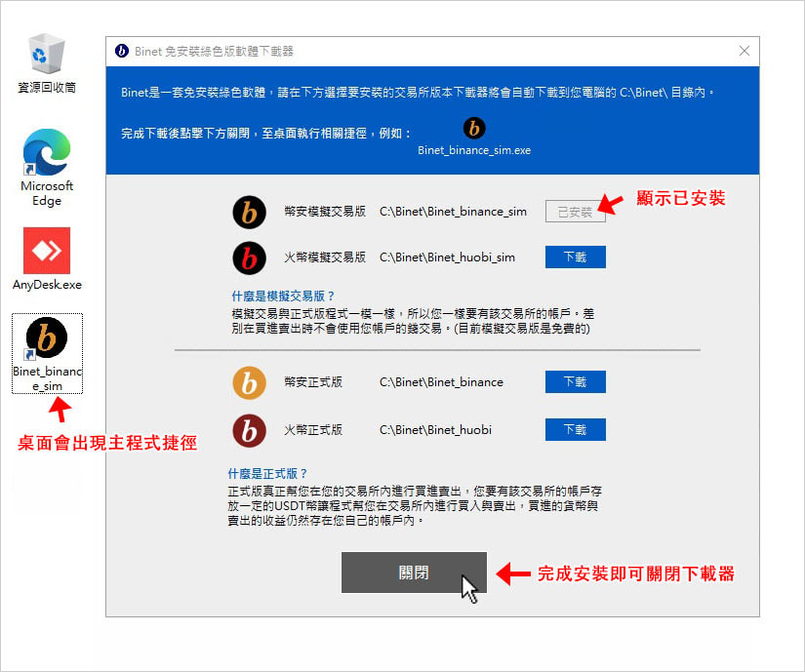Open the Recycle Bin desktop icon
805x672 pixels.
[47, 62]
